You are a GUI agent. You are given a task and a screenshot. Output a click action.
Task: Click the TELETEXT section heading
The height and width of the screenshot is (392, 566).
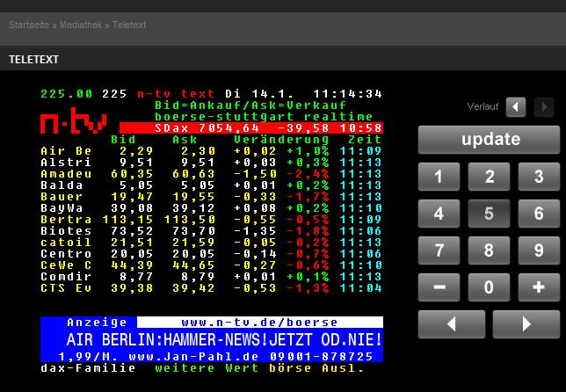(x=33, y=60)
